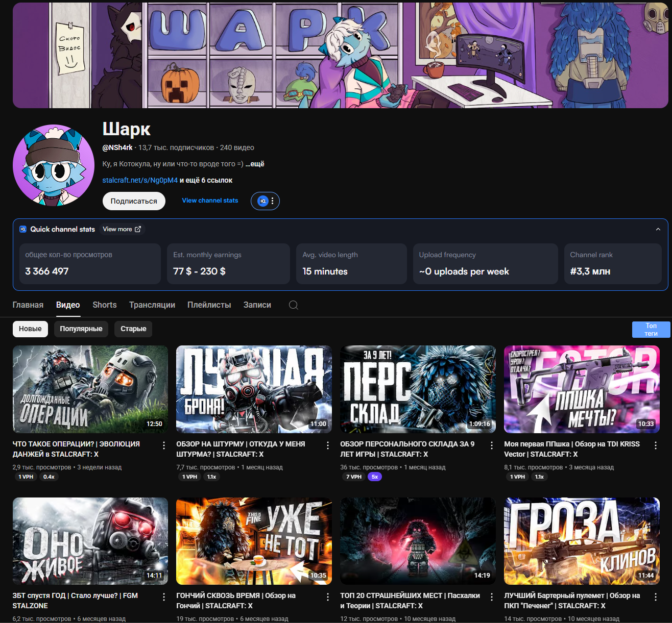Open the vidIQ extension icon menu
Screen dimensions: 672x623
(265, 201)
